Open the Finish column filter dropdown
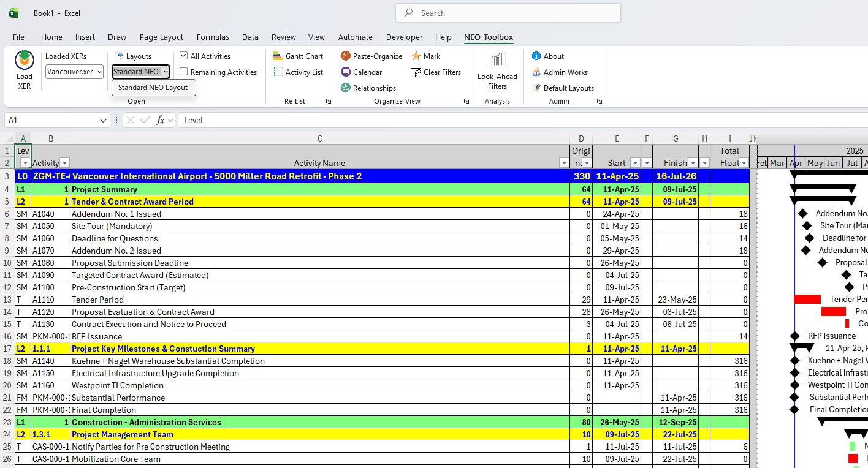 (693, 163)
